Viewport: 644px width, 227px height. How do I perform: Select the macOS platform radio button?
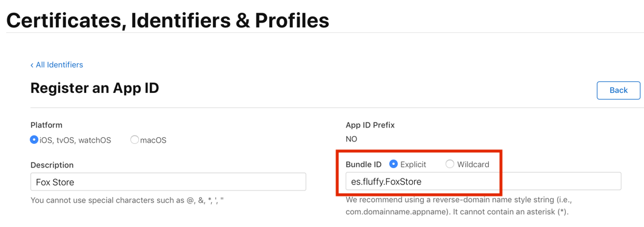coord(134,140)
